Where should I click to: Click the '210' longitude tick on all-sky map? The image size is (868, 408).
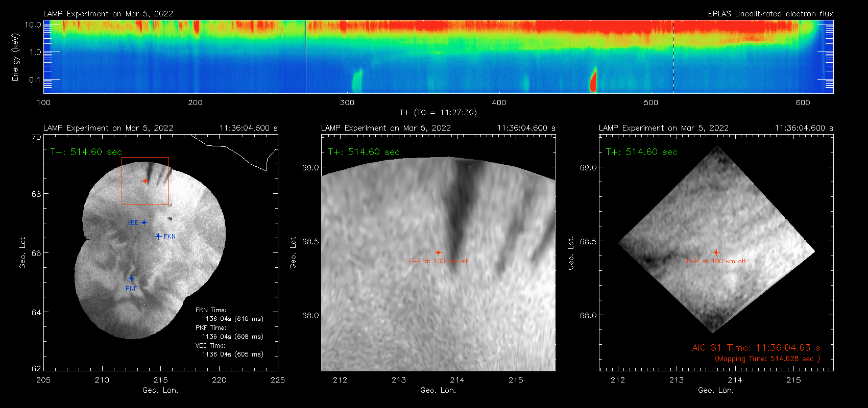[102, 380]
